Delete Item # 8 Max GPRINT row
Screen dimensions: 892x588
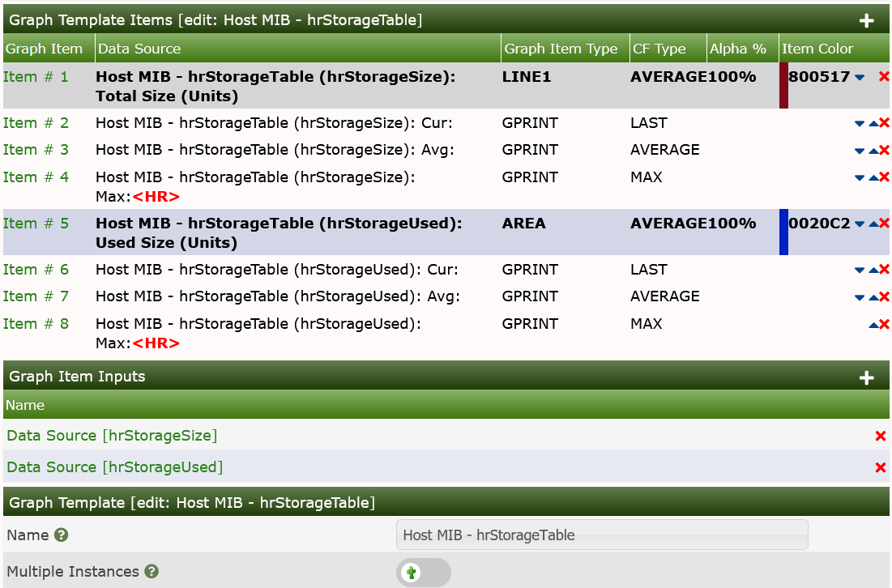click(884, 324)
